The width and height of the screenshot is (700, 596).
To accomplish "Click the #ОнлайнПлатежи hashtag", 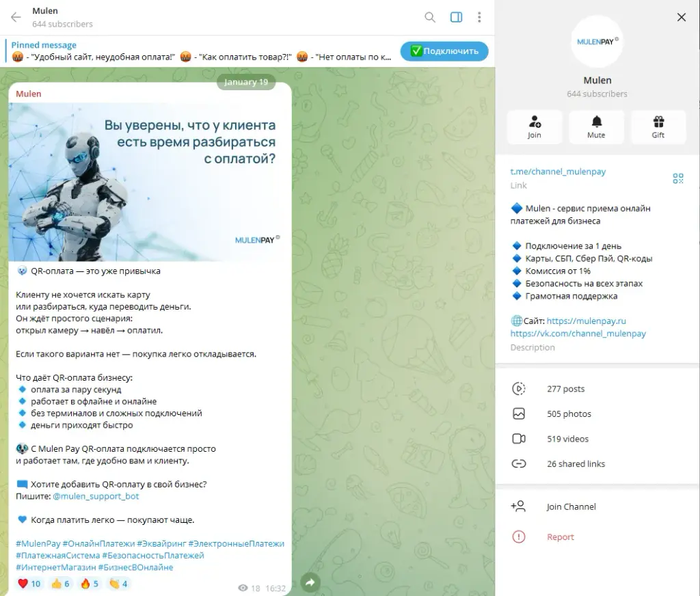I will (98, 544).
